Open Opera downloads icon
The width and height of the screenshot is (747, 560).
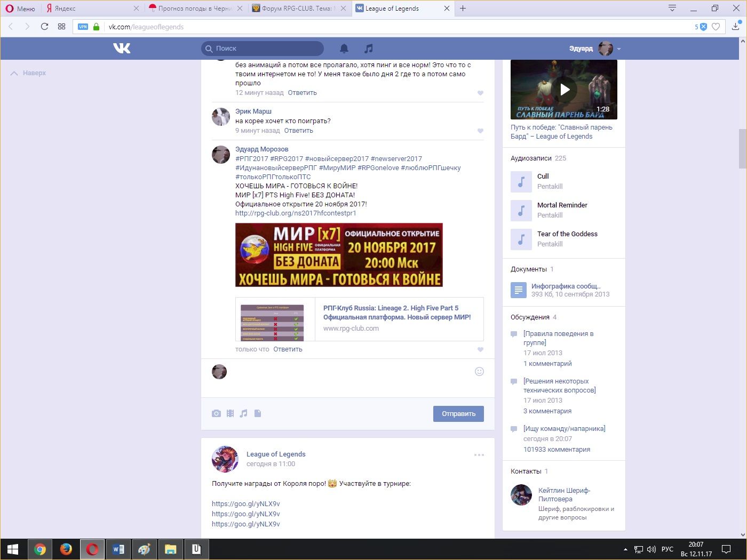pos(736,26)
